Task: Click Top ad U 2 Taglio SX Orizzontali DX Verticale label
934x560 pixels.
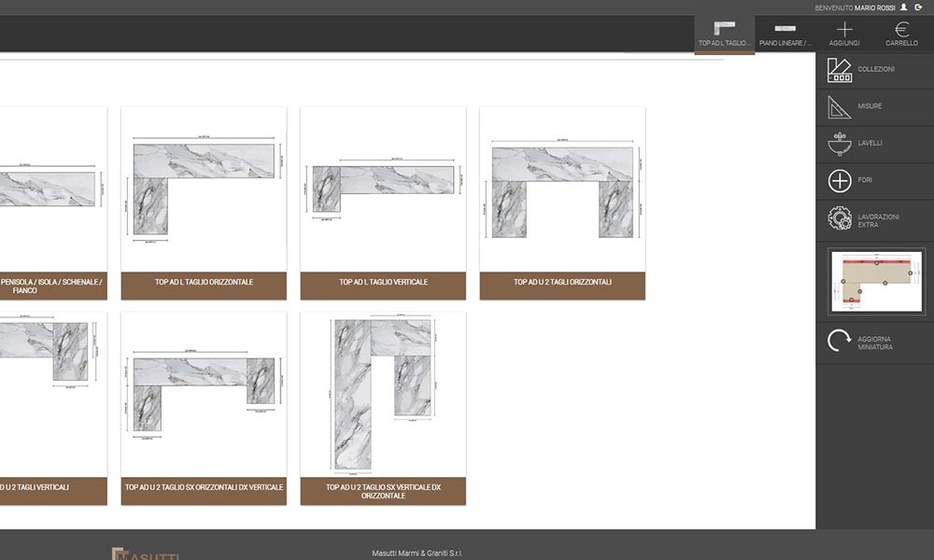Action: [204, 487]
